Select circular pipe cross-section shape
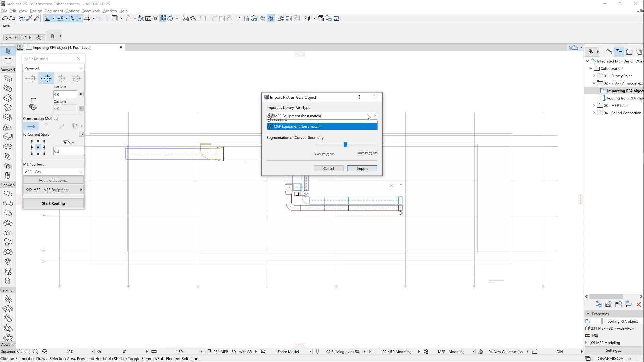 (46, 78)
